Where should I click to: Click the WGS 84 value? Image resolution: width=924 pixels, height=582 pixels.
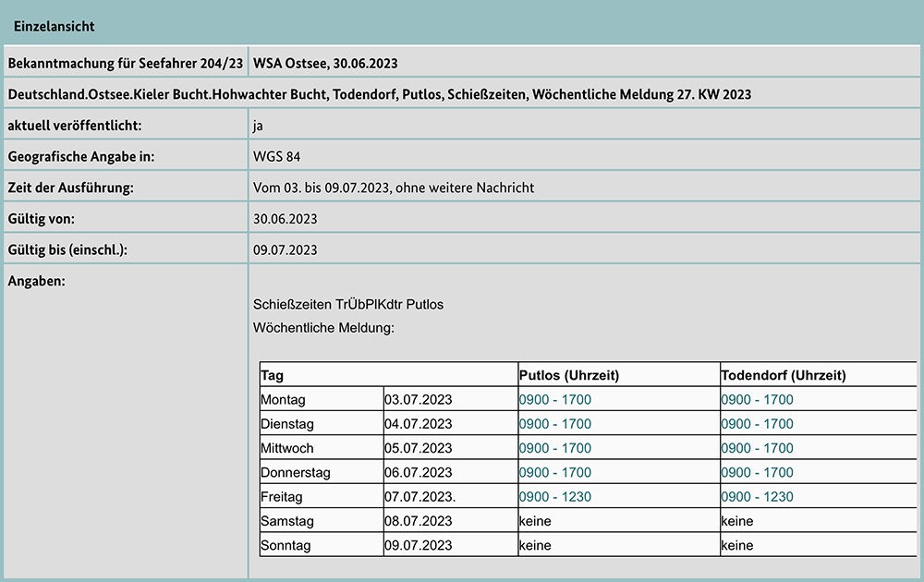pyautogui.click(x=276, y=156)
